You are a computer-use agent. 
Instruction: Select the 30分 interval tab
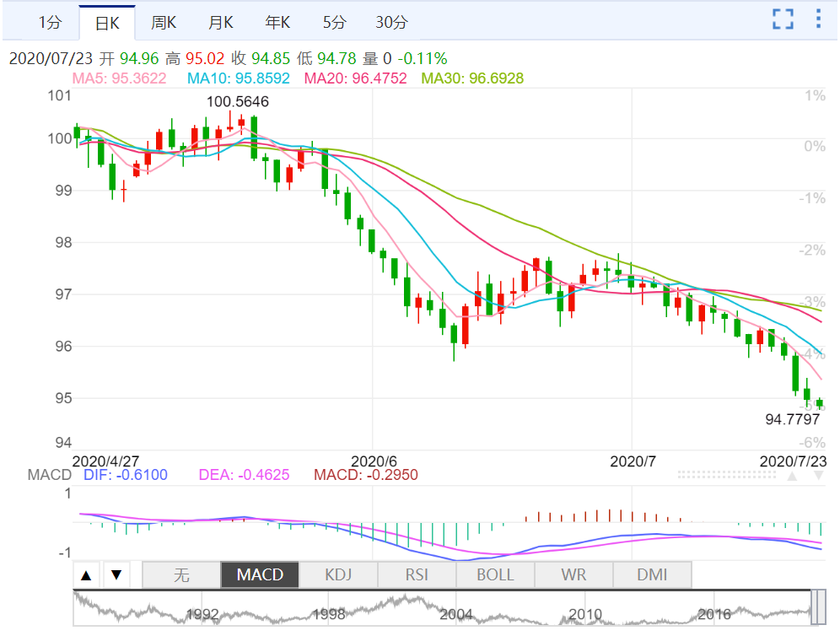391,23
